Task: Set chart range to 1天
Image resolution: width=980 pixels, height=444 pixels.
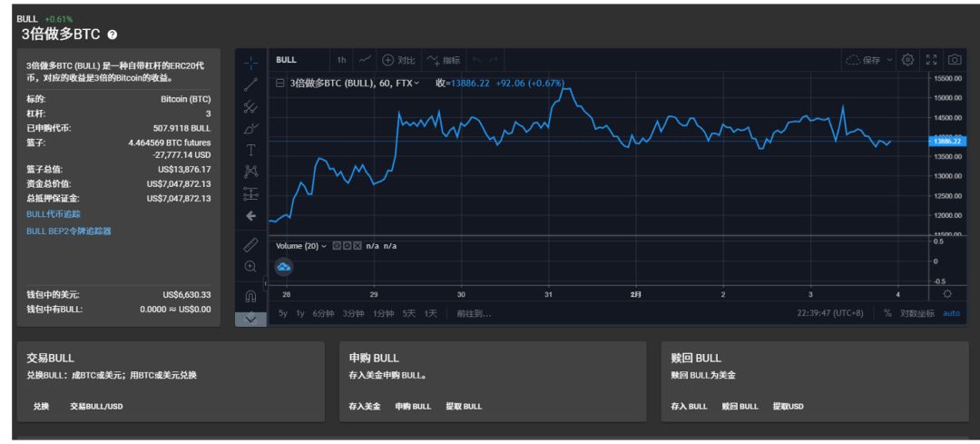Action: point(431,313)
